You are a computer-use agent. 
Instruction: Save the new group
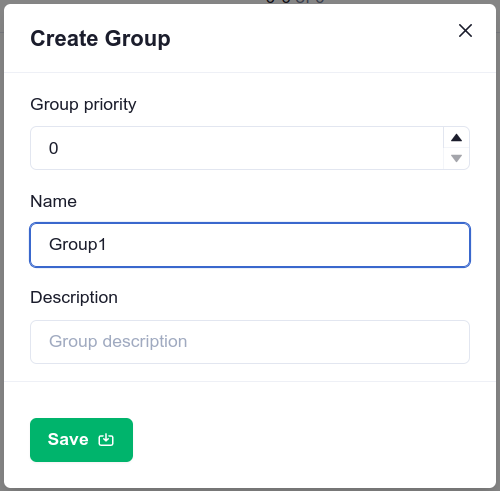pos(81,440)
